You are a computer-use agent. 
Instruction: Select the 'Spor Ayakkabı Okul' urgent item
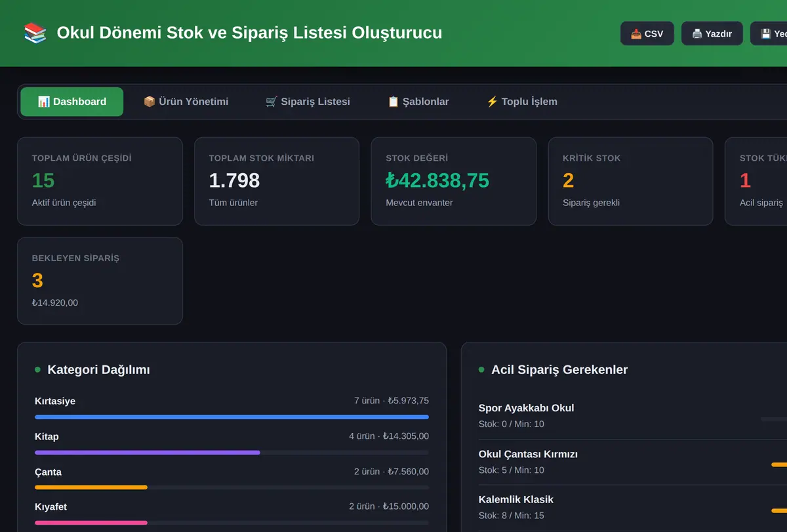(x=527, y=408)
